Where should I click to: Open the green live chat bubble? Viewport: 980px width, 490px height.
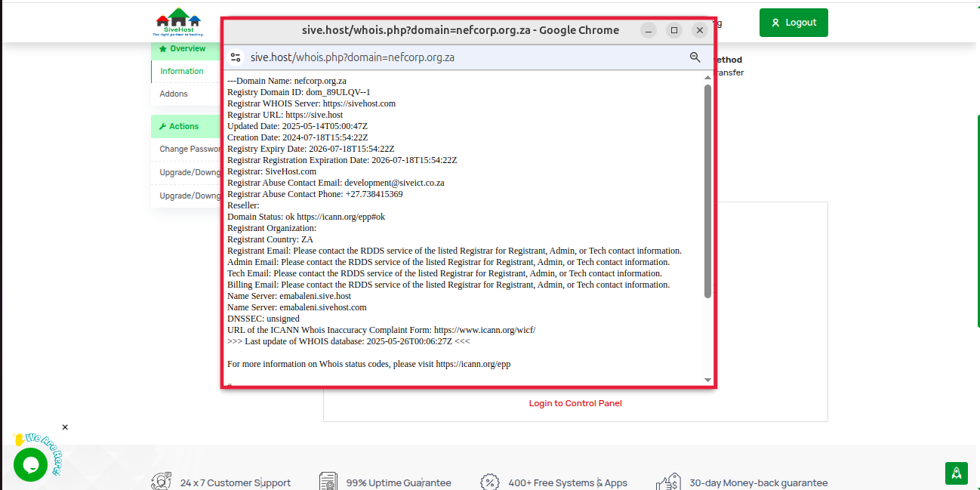[x=31, y=464]
